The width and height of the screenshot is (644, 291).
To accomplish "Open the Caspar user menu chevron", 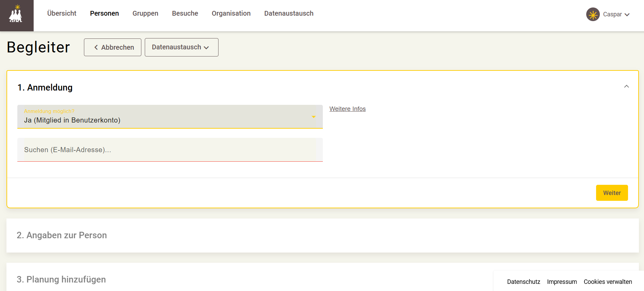I will pyautogui.click(x=627, y=15).
